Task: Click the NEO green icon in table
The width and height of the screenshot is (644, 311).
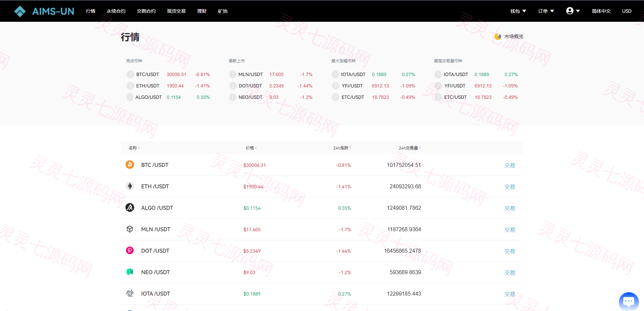Action: [130, 272]
